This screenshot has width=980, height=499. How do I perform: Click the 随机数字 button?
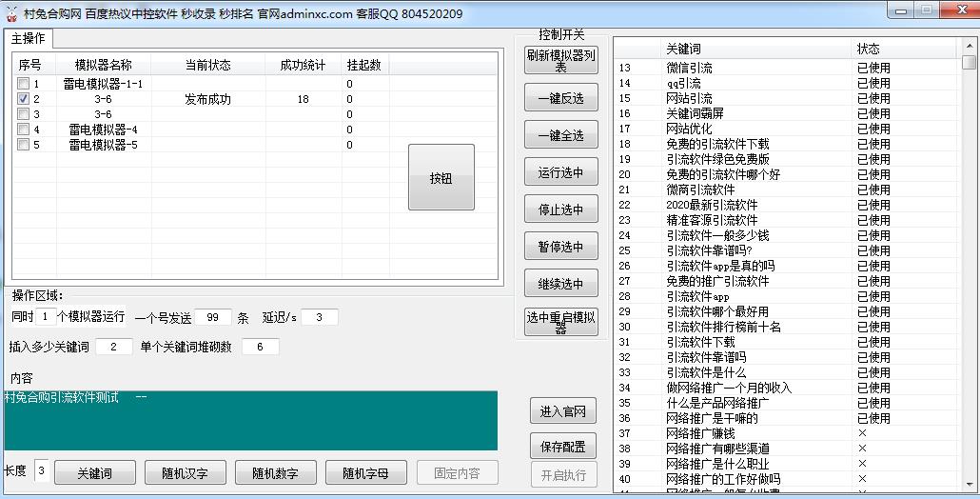point(276,472)
